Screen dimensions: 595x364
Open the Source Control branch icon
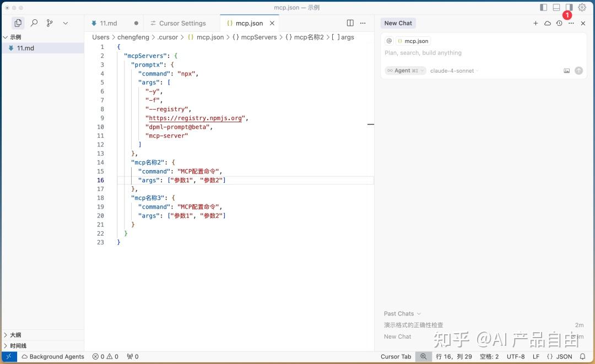pyautogui.click(x=50, y=23)
